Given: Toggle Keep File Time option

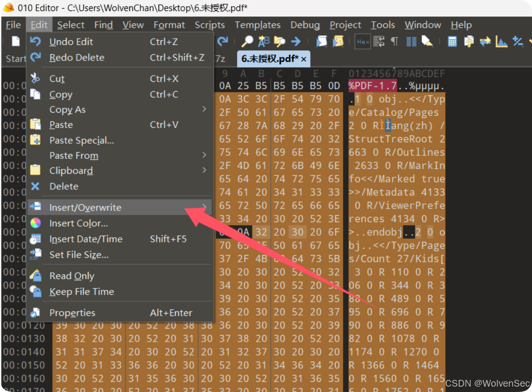Looking at the screenshot, I should click(x=120, y=291).
